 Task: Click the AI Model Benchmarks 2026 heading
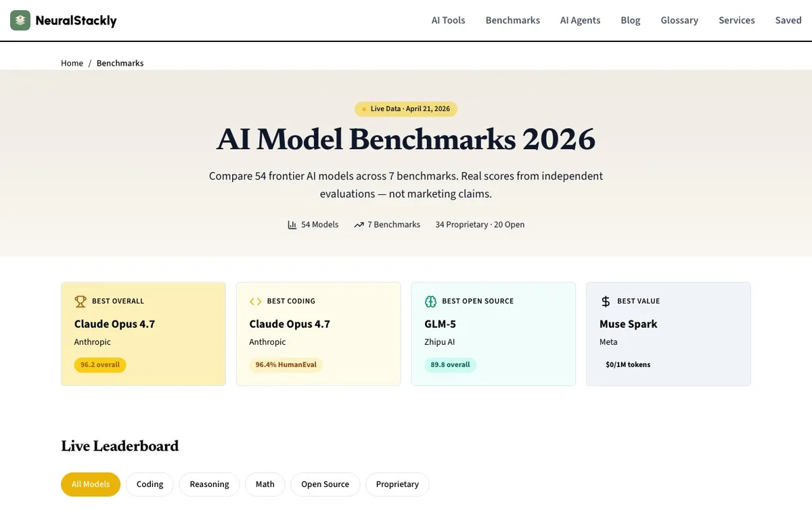pyautogui.click(x=406, y=139)
